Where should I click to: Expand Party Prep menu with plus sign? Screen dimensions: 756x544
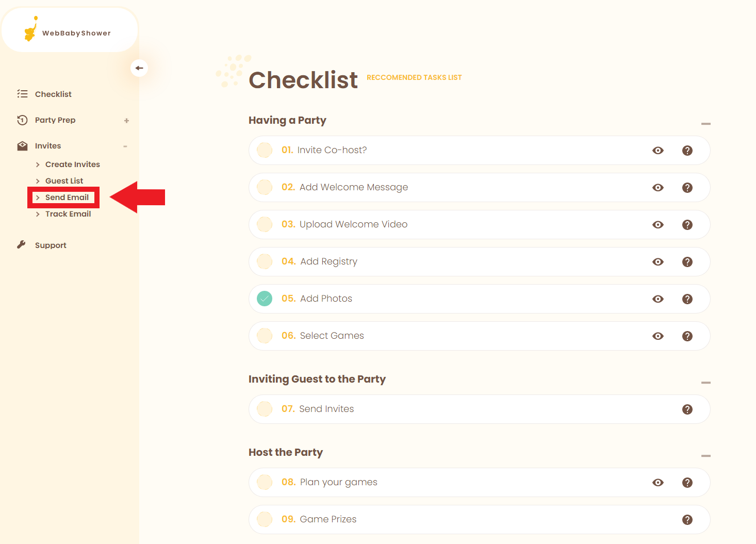coord(126,121)
